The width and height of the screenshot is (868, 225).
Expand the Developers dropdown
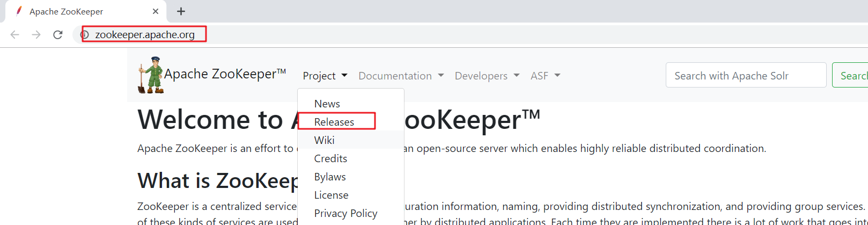(487, 76)
